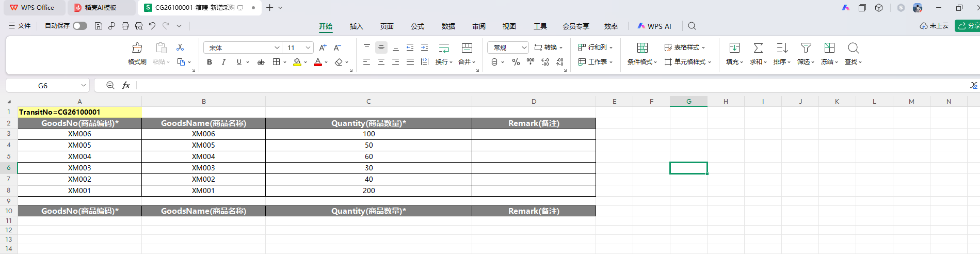This screenshot has height=254, width=980.
Task: Click the 转换 convert dropdown
Action: [548, 47]
